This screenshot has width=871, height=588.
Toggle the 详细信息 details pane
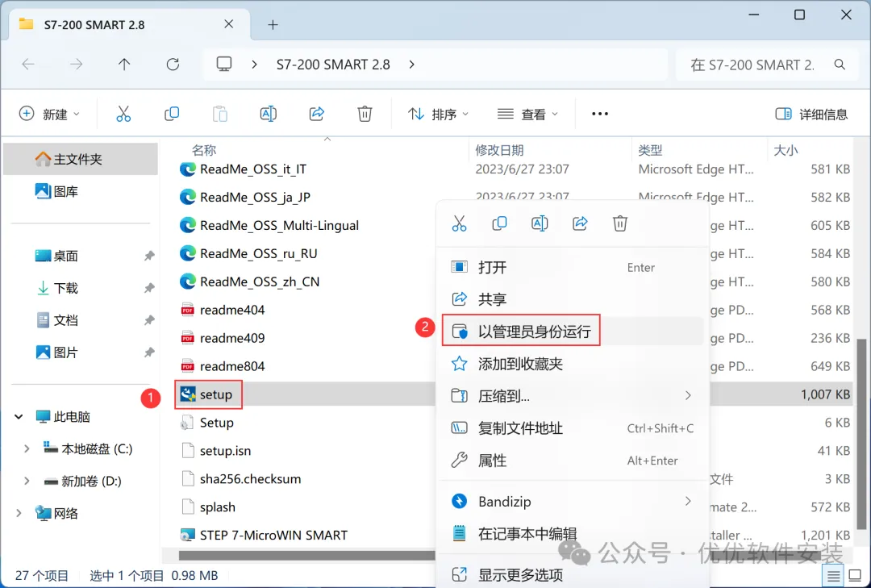(x=811, y=114)
